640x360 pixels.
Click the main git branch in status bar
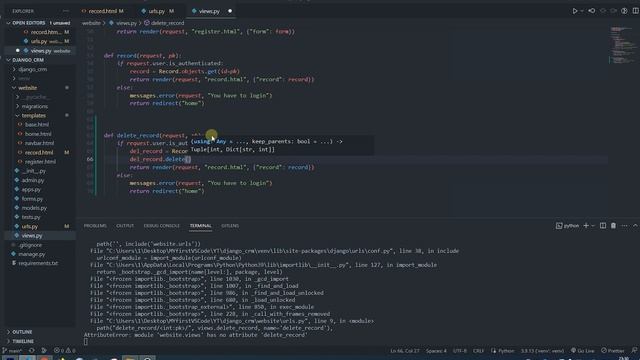click(x=12, y=351)
